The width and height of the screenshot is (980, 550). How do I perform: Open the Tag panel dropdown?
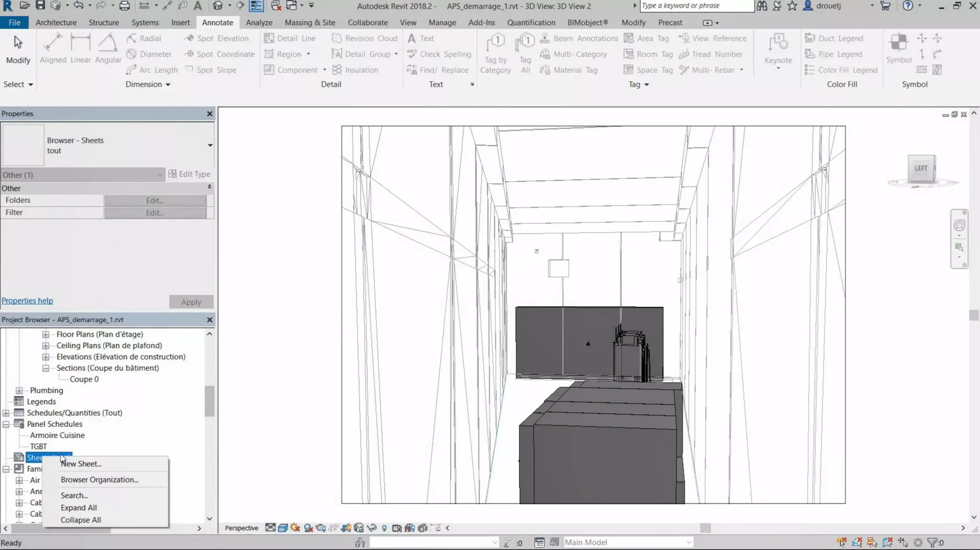click(639, 84)
